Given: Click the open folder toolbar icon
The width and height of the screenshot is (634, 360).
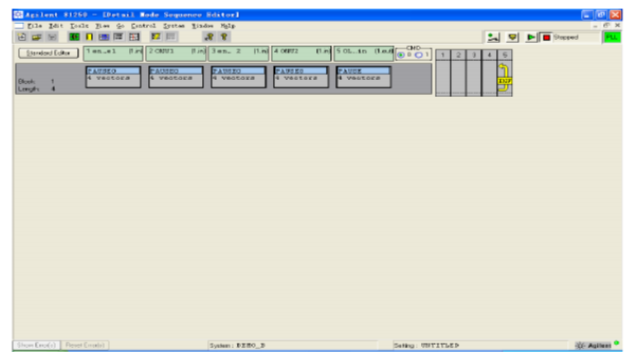Looking at the screenshot, I should 37,37.
